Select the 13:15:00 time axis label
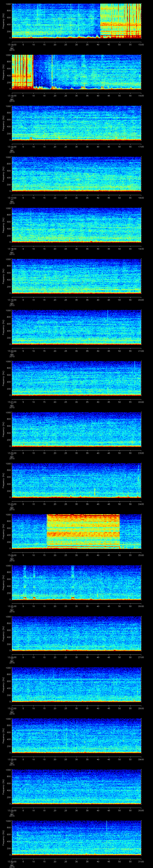153x868 pixels. pyautogui.click(x=12, y=96)
